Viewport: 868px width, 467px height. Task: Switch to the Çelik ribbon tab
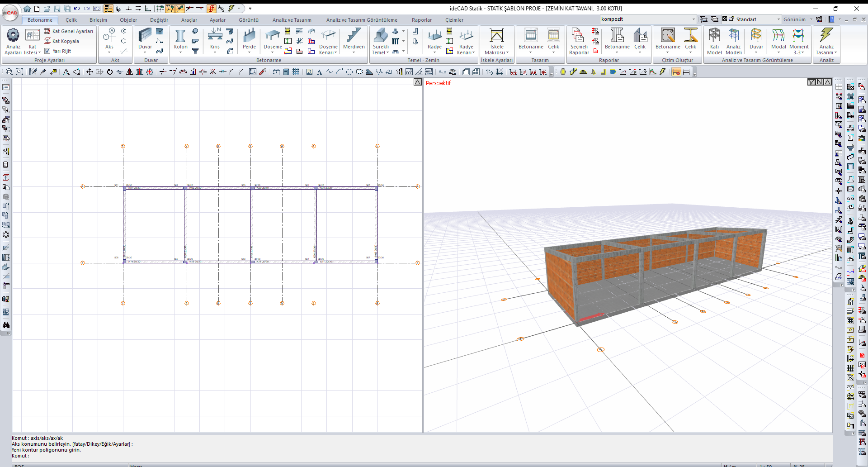click(71, 20)
